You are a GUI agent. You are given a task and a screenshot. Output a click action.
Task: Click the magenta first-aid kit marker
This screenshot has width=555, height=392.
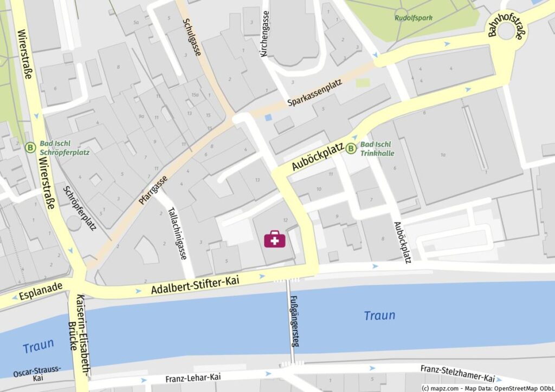point(275,239)
